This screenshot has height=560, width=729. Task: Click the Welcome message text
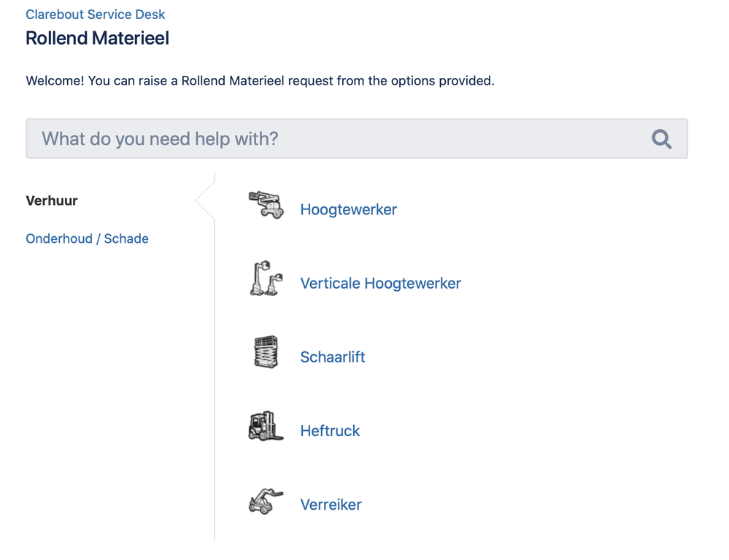pyautogui.click(x=260, y=81)
